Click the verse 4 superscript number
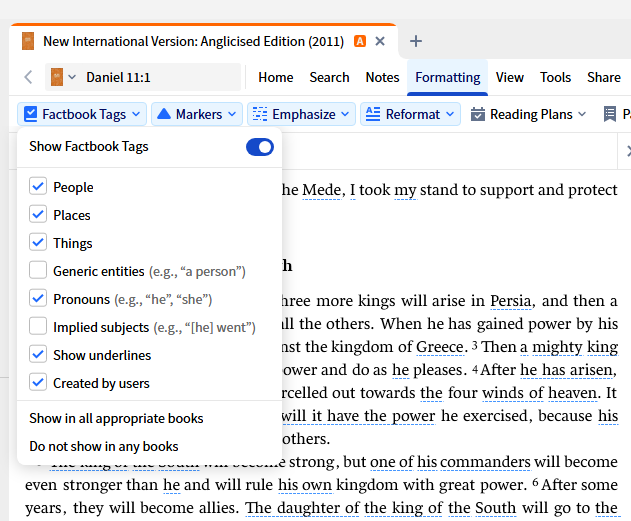Screen dimensions: 631x521 475,368
